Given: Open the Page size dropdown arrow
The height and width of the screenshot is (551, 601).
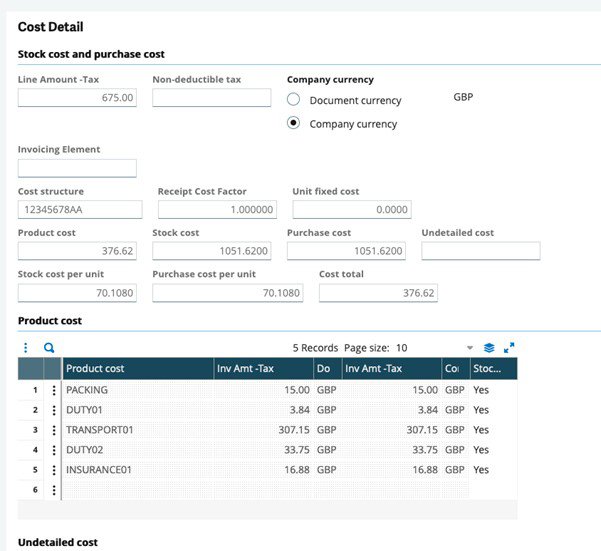Looking at the screenshot, I should pos(470,348).
